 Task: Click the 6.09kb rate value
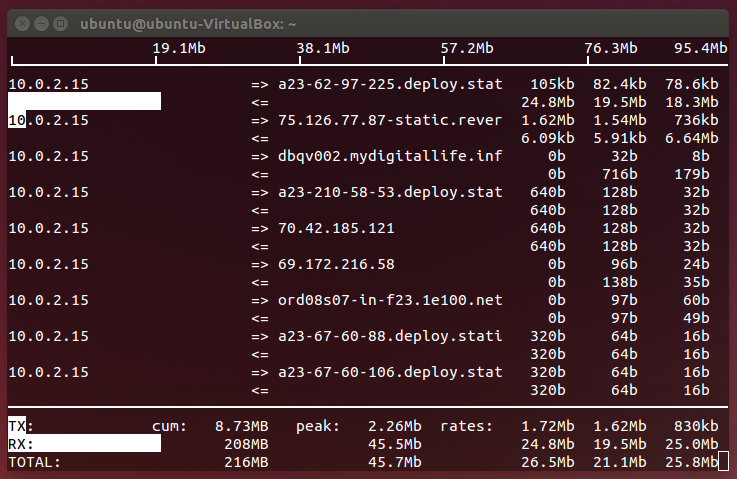pos(548,139)
